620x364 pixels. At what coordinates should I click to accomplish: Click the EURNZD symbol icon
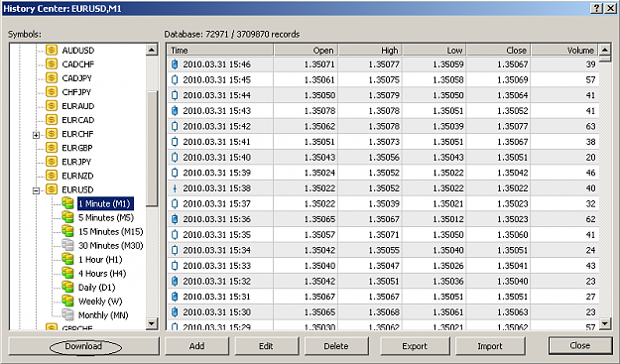(52, 176)
